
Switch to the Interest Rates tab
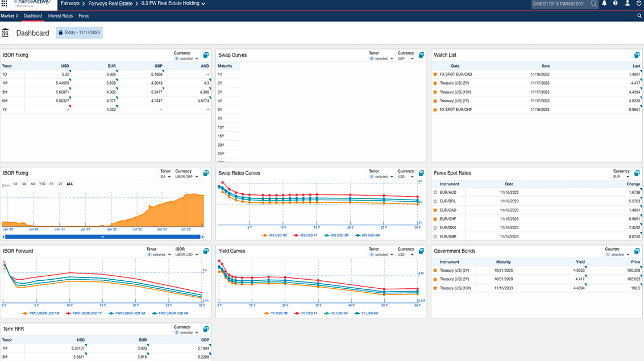(60, 16)
